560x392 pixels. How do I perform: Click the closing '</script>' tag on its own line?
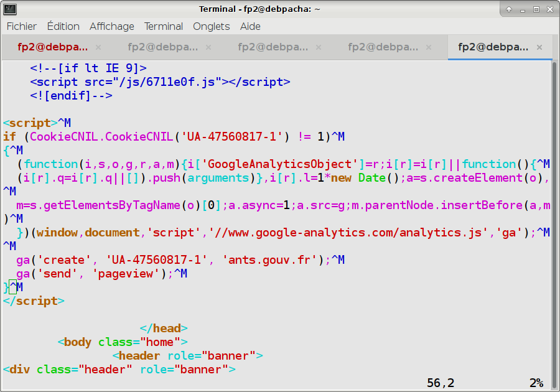(x=34, y=301)
